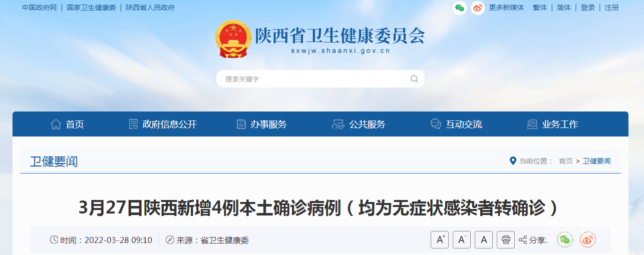The width and height of the screenshot is (644, 255).
Task: Share article via green WeChat icon
Action: tap(566, 240)
